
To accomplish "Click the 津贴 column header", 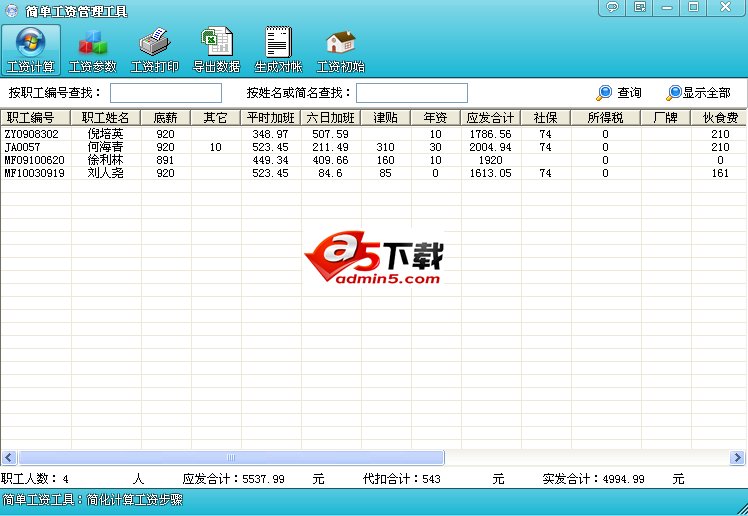I will point(385,117).
